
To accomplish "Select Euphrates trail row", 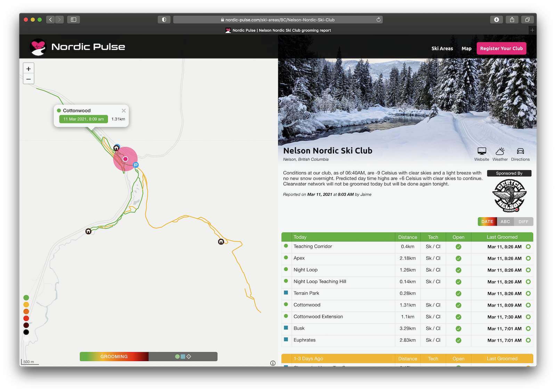I will (407, 340).
